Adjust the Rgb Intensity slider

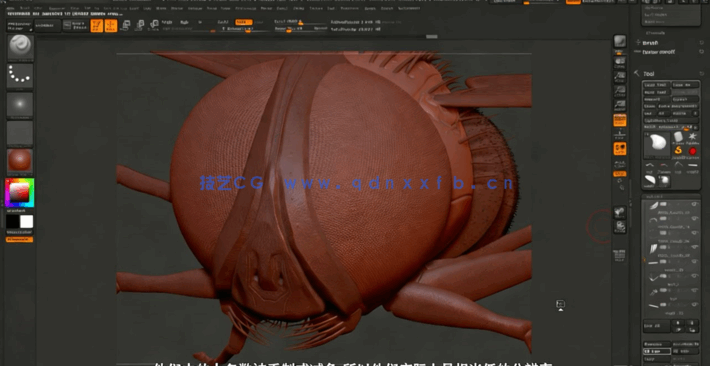click(x=188, y=29)
